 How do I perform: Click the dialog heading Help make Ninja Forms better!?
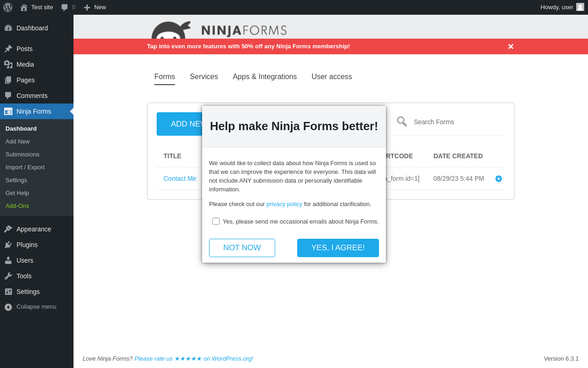[x=294, y=126]
